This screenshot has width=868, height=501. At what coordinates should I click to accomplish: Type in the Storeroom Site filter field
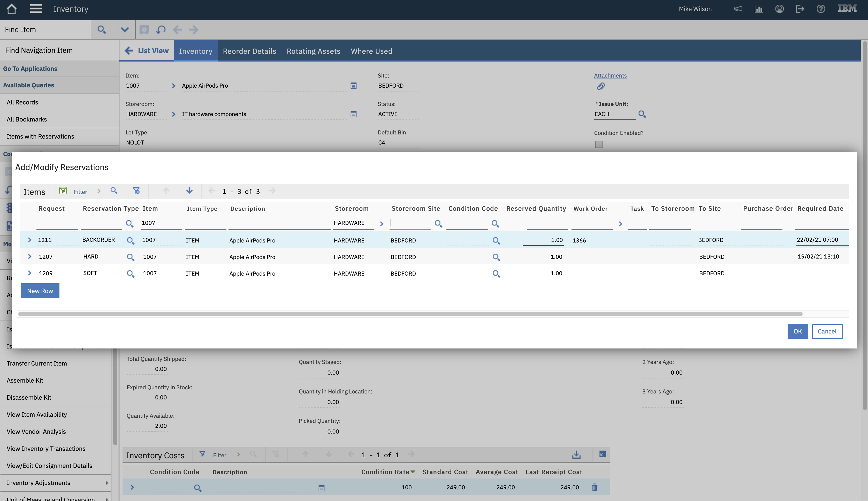click(409, 223)
